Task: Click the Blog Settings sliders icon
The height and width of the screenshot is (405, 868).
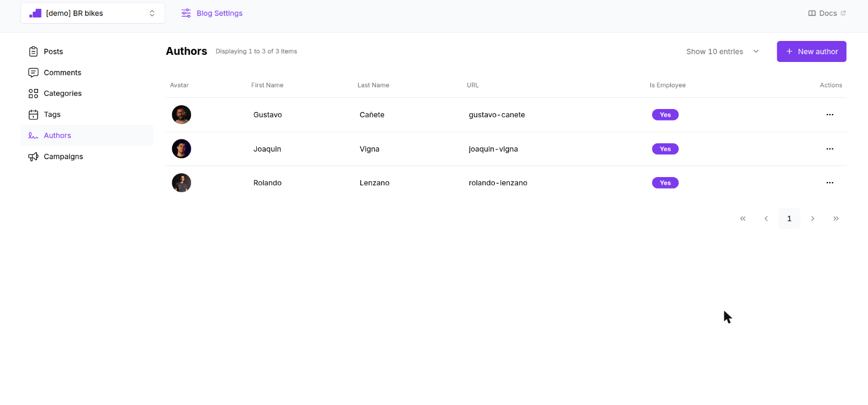Action: (186, 13)
